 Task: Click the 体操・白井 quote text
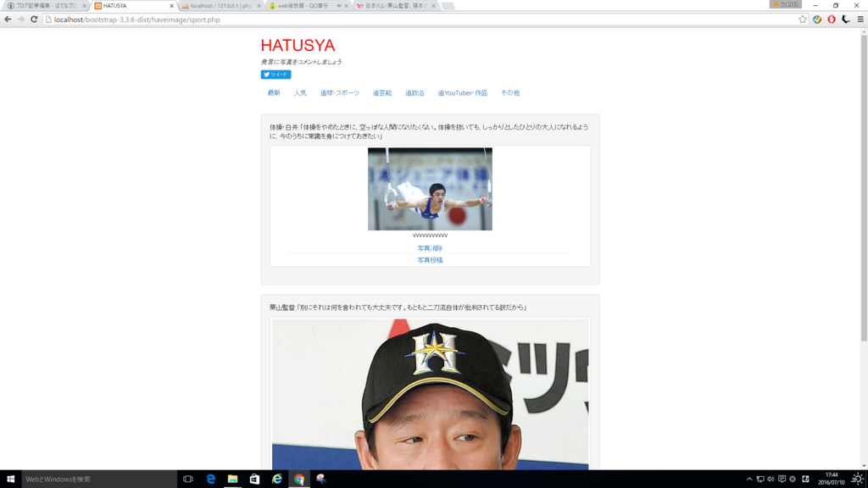[x=429, y=131]
